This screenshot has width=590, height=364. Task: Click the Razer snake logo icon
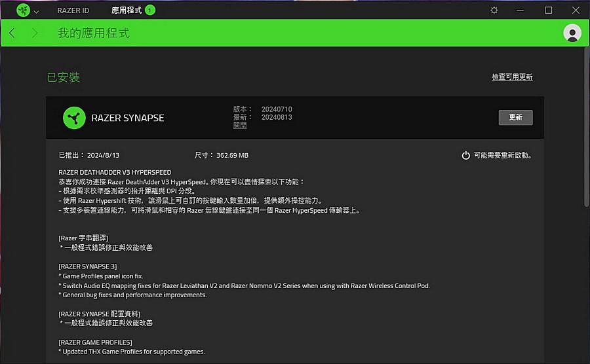[x=23, y=10]
